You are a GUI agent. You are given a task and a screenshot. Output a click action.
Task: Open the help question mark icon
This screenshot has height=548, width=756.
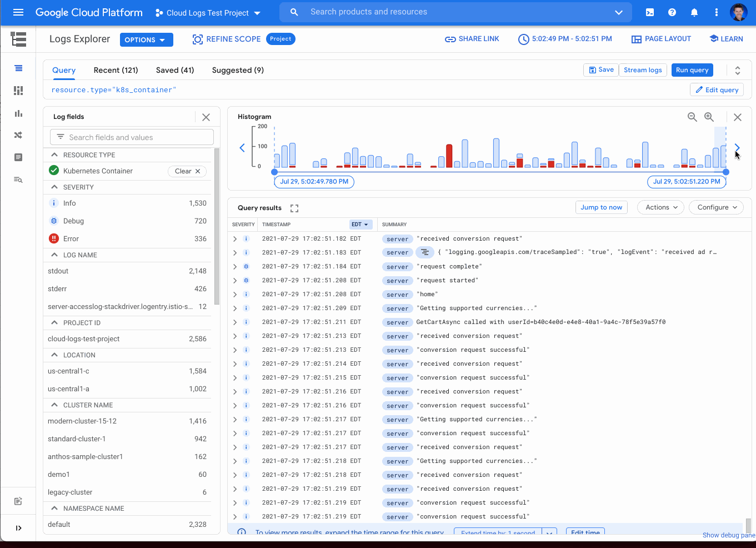click(672, 12)
